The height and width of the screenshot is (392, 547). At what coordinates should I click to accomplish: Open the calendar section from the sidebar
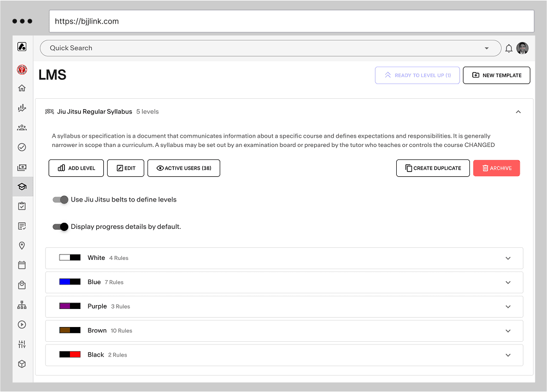[x=22, y=265]
